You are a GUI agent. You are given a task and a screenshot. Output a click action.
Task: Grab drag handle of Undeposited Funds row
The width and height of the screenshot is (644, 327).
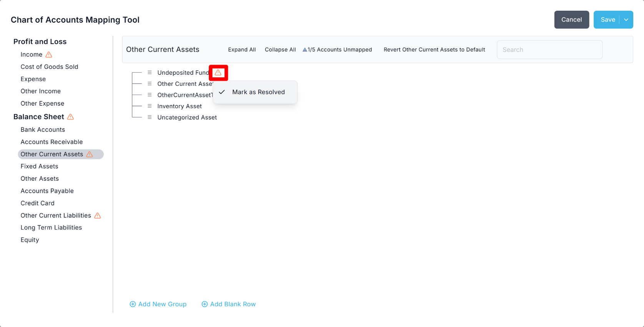(x=150, y=72)
